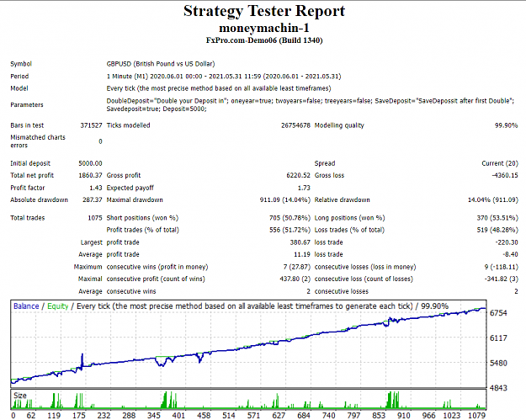This screenshot has height=420, width=526.
Task: Click Absolute drawdown value '287.37'
Action: pyautogui.click(x=93, y=200)
